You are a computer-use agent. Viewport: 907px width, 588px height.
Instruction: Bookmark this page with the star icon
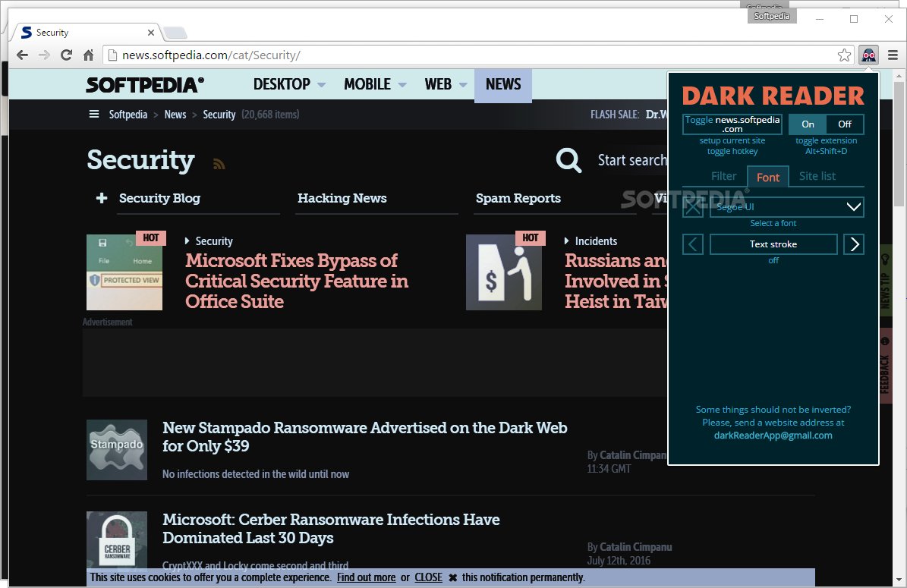(x=844, y=55)
